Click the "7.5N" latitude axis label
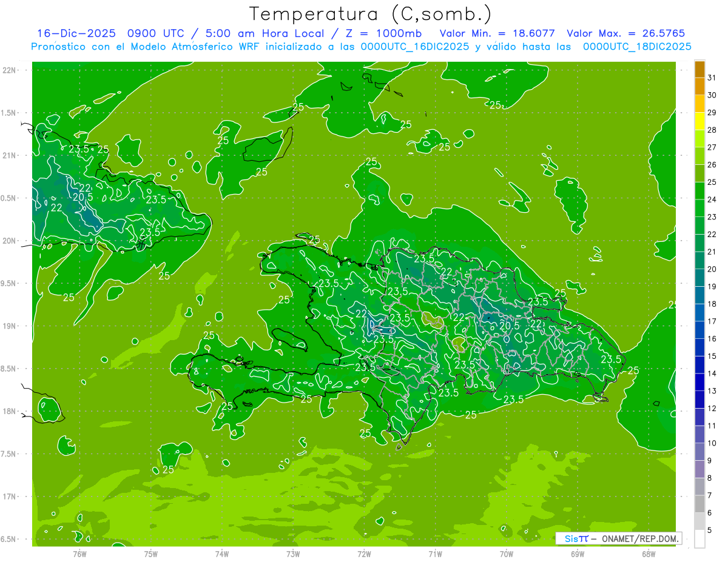This screenshot has height=562, width=728. coord(8,454)
